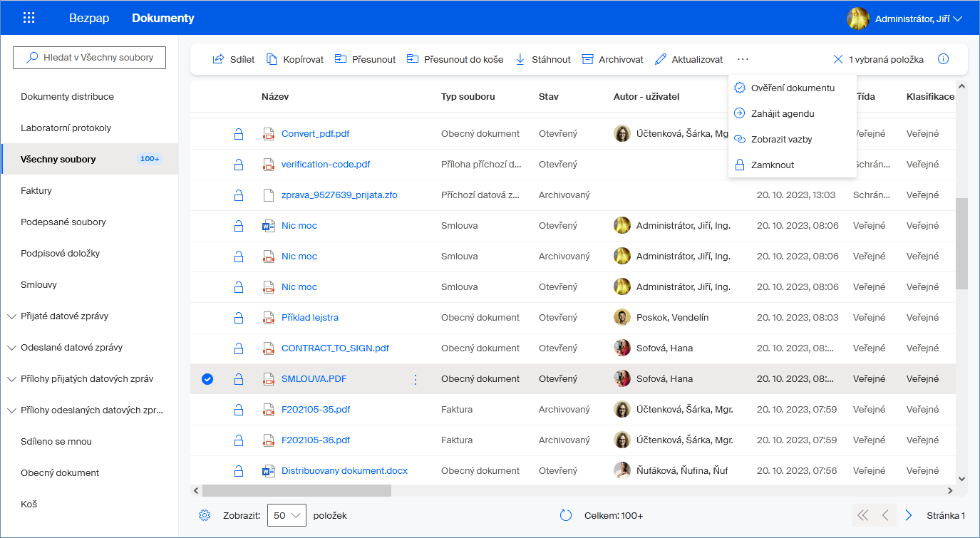
Task: Click avatar of Poskok, Vendelín
Action: coord(622,317)
